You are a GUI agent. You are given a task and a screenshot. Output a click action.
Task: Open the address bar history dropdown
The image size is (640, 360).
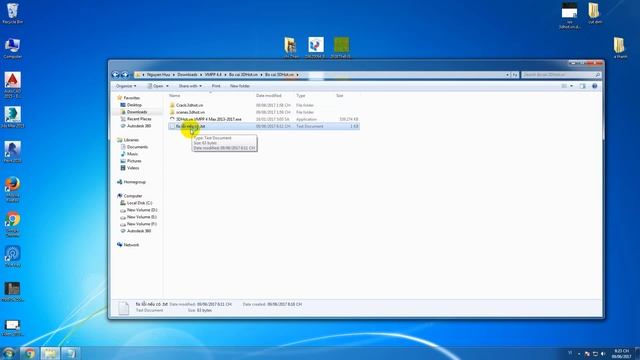click(x=507, y=75)
